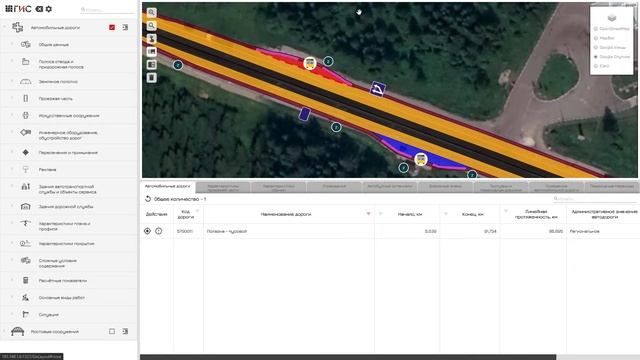Click the Реклама billboard icon

(x=25, y=169)
